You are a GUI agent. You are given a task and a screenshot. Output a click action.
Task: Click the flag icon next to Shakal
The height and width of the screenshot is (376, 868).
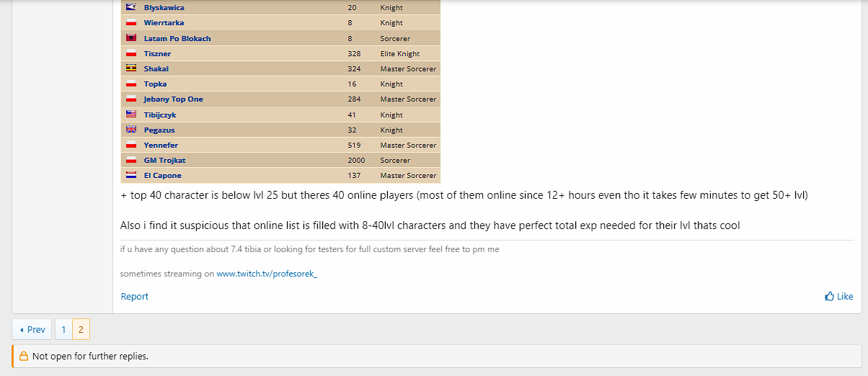pyautogui.click(x=131, y=68)
